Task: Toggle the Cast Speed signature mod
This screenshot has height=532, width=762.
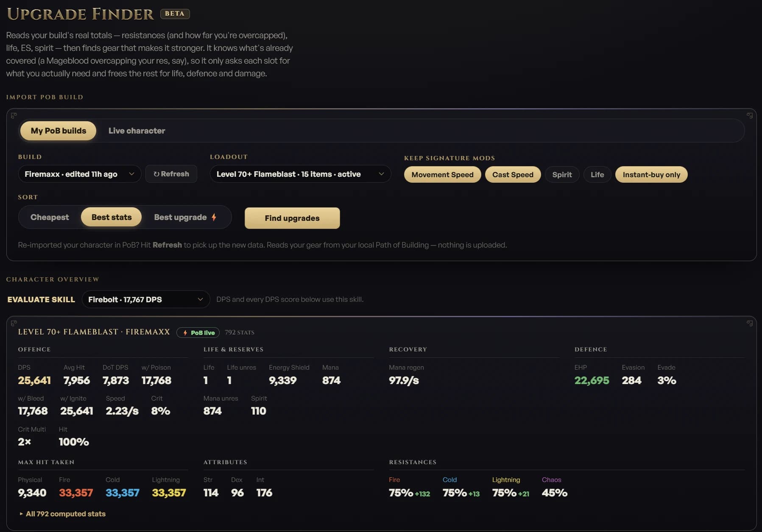Action: coord(513,175)
